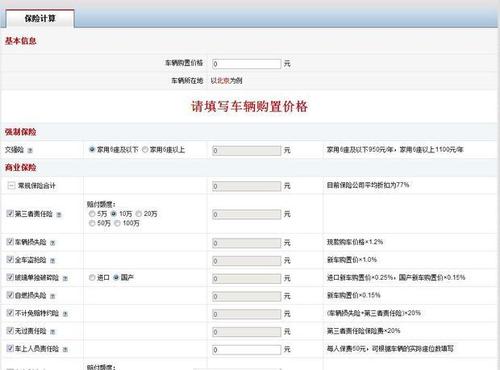Uncheck the 车上人员责任险 checkbox
Image resolution: width=500 pixels, height=370 pixels.
tap(10, 348)
